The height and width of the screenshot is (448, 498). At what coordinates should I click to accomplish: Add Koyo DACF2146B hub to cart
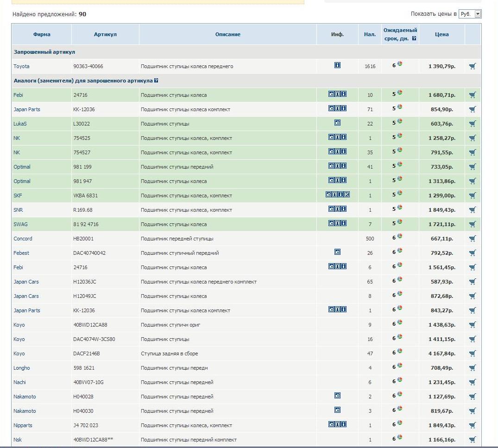[472, 353]
